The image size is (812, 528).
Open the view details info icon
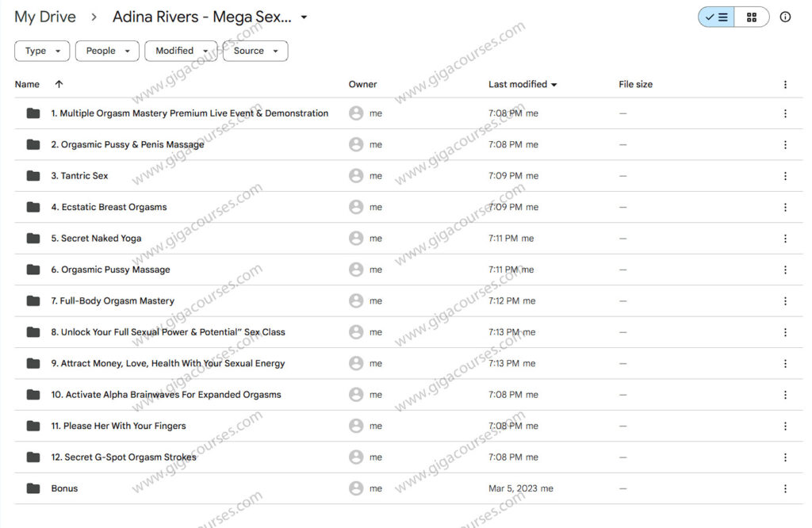[x=785, y=17]
